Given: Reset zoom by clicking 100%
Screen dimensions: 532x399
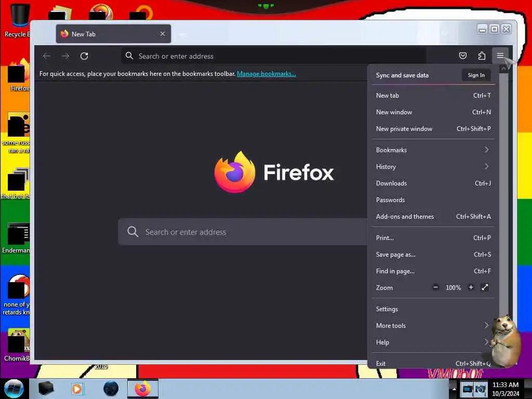Looking at the screenshot, I should 453,288.
